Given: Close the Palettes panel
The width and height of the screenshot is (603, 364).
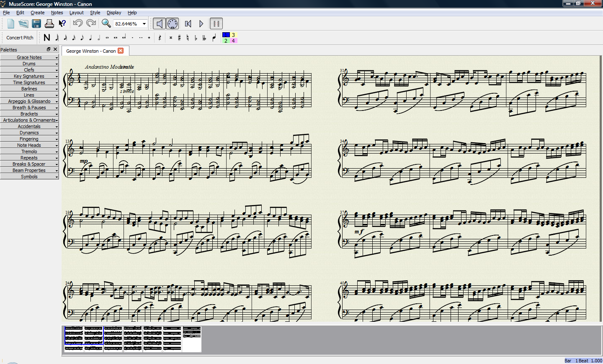Looking at the screenshot, I should pyautogui.click(x=55, y=49).
